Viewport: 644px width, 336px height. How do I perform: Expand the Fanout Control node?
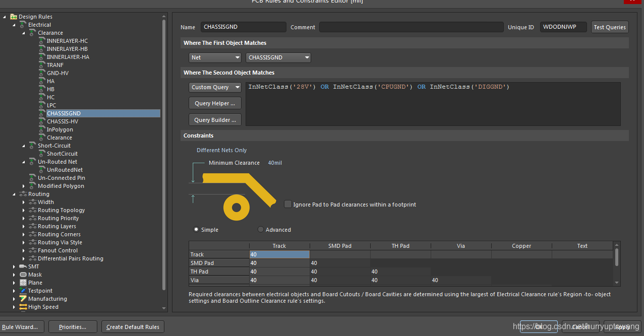tap(24, 250)
